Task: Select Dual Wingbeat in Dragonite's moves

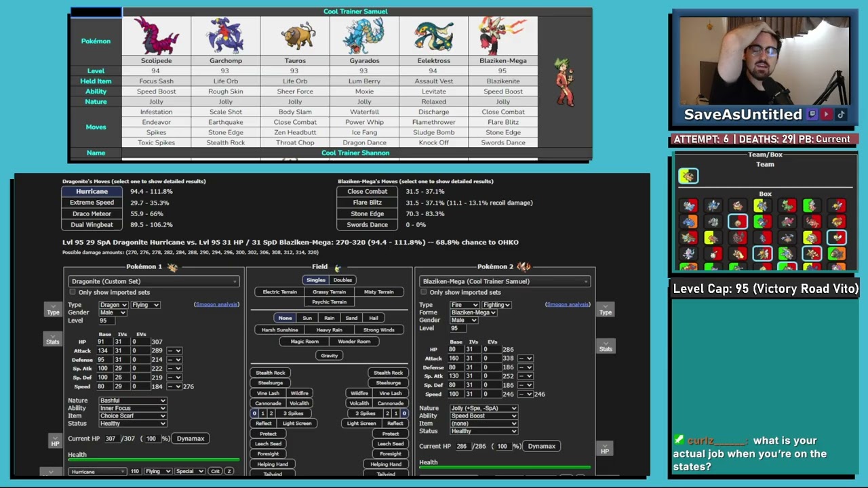Action: [92, 224]
